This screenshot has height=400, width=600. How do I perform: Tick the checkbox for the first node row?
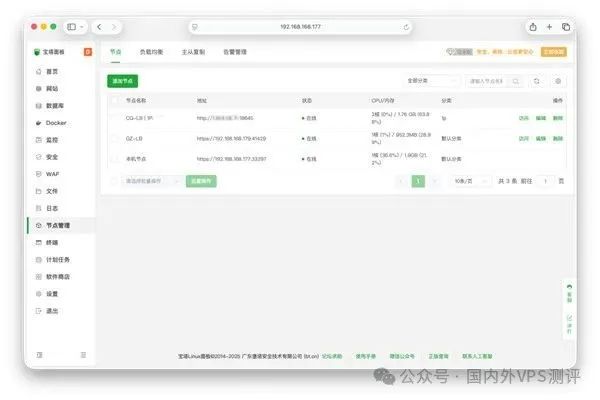[x=114, y=118]
